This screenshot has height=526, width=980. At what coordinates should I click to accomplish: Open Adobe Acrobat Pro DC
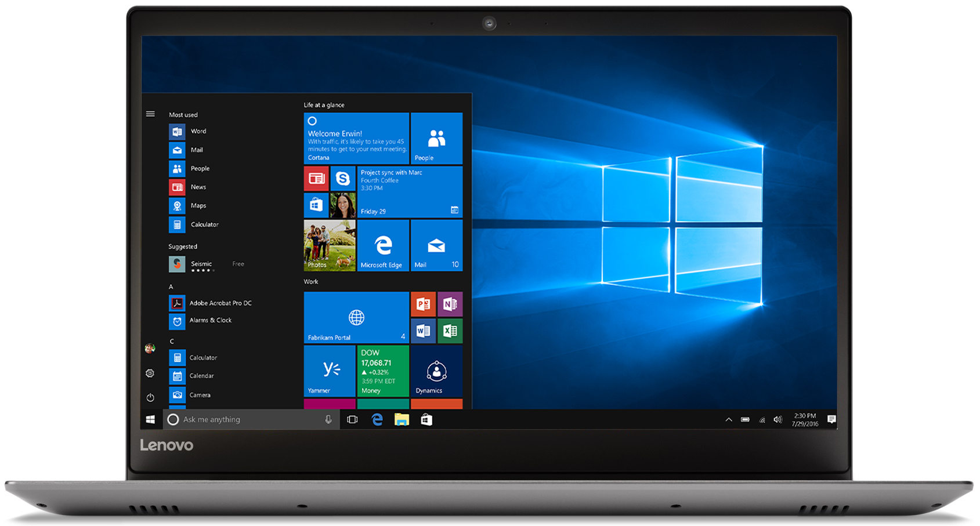pos(210,303)
